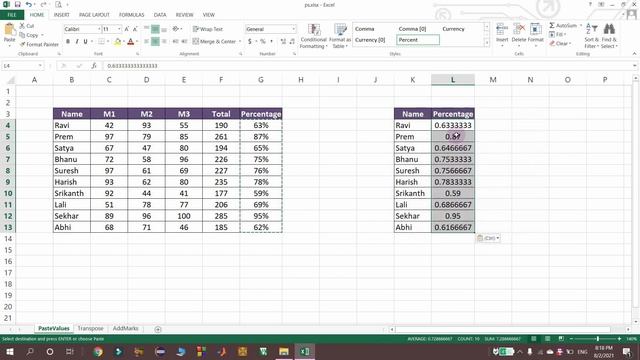Image resolution: width=640 pixels, height=360 pixels.
Task: Toggle Center horizontal alignment
Action: 156,41
